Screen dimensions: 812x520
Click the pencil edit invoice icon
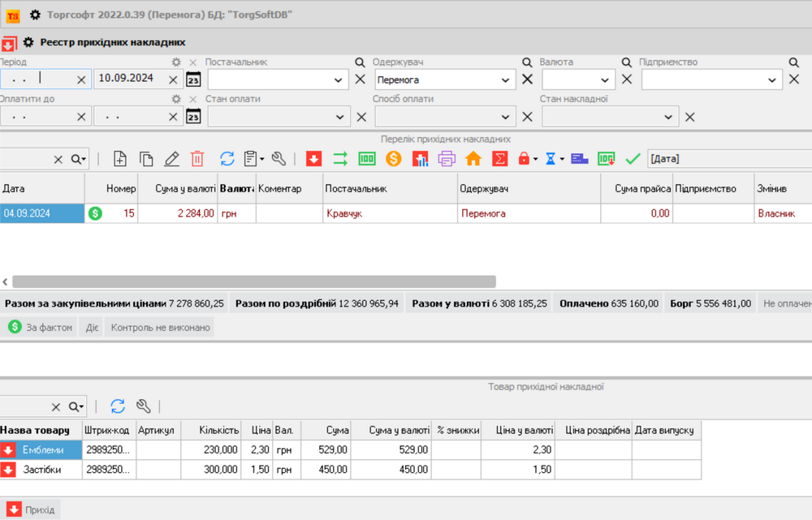click(171, 159)
